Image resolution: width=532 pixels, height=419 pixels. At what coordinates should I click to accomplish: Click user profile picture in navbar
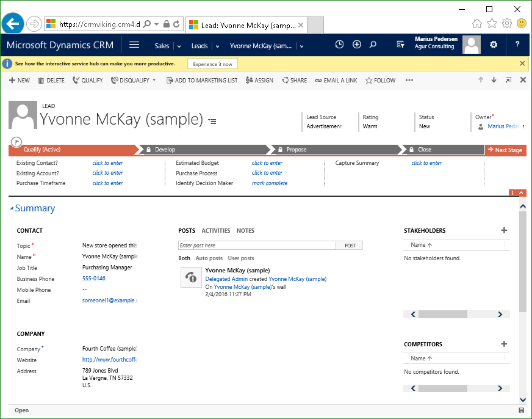pos(471,45)
